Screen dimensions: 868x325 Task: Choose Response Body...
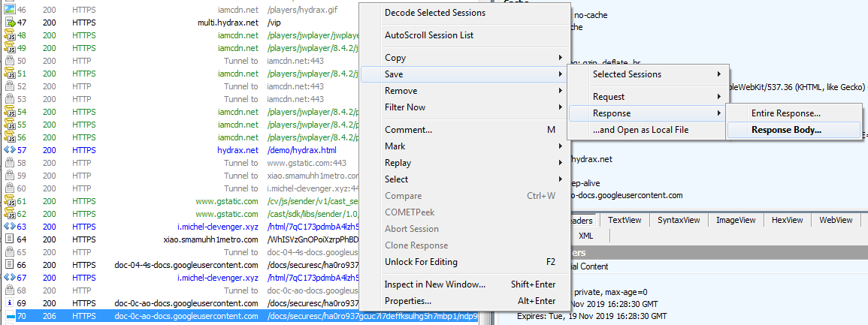(794, 131)
